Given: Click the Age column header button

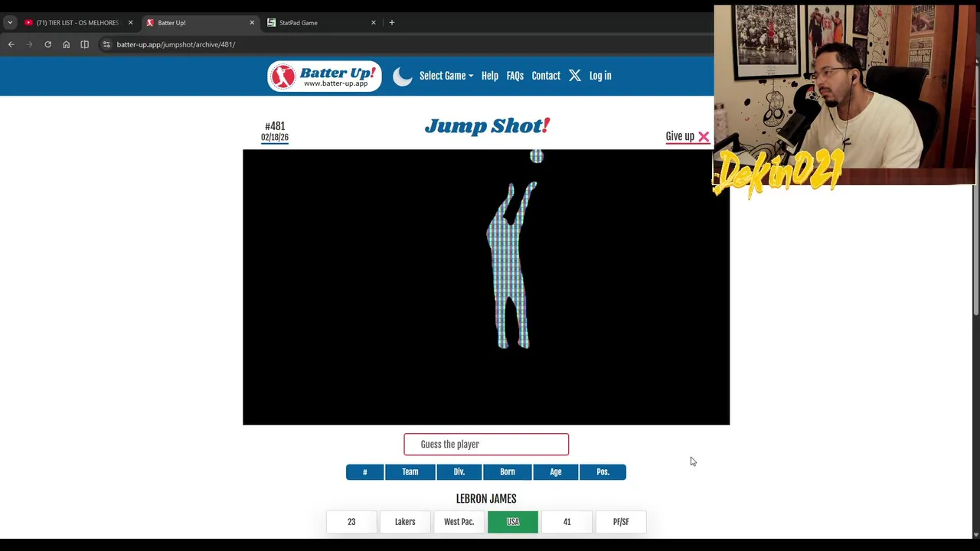Looking at the screenshot, I should (x=556, y=472).
